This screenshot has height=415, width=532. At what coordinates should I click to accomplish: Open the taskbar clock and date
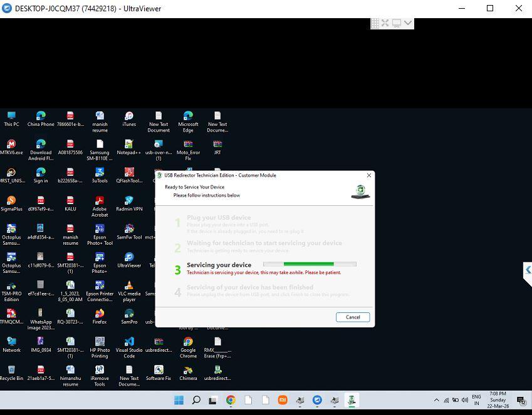tap(498, 400)
